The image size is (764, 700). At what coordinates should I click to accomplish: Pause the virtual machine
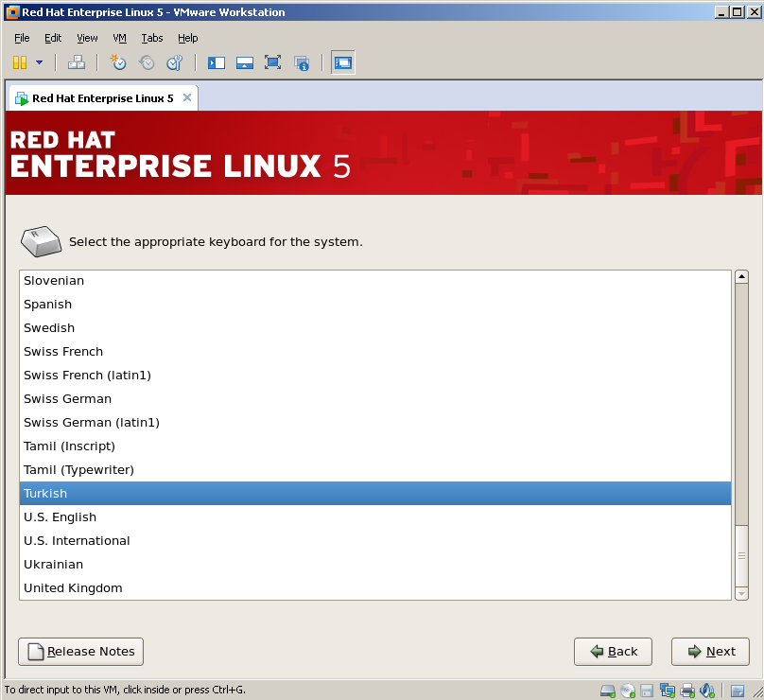20,62
